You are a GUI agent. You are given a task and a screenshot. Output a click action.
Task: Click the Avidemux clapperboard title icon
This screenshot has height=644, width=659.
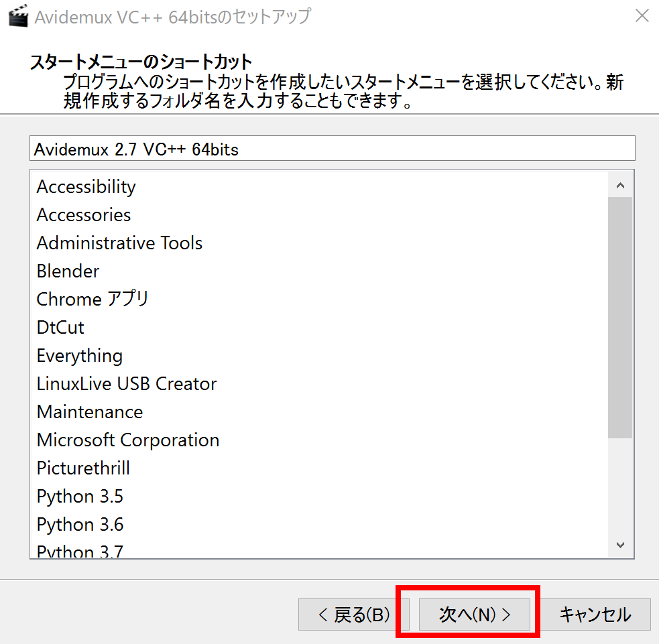[x=19, y=16]
